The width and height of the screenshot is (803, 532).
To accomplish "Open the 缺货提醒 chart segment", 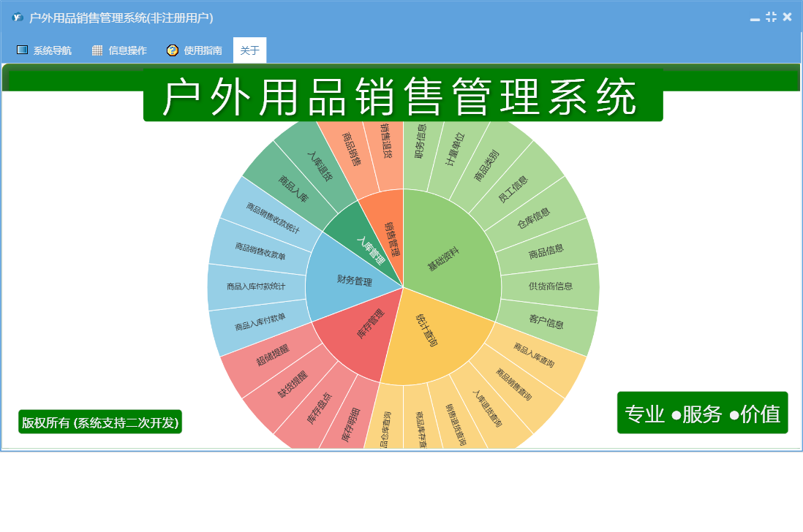I will point(293,384).
